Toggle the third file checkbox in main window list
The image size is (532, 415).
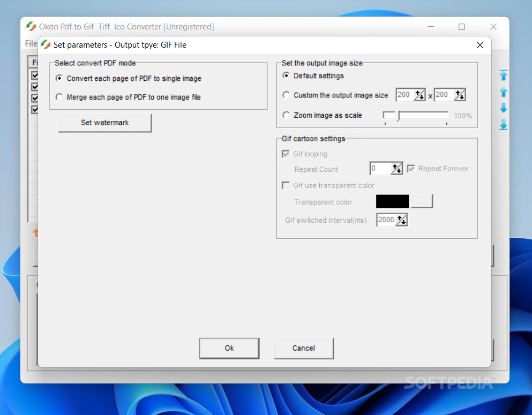pyautogui.click(x=35, y=98)
